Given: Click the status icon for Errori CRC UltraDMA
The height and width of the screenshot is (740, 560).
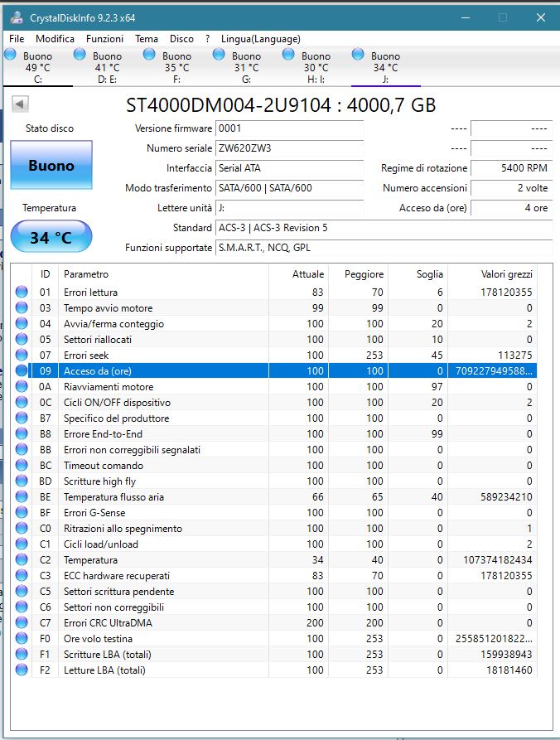Looking at the screenshot, I should coord(22,622).
